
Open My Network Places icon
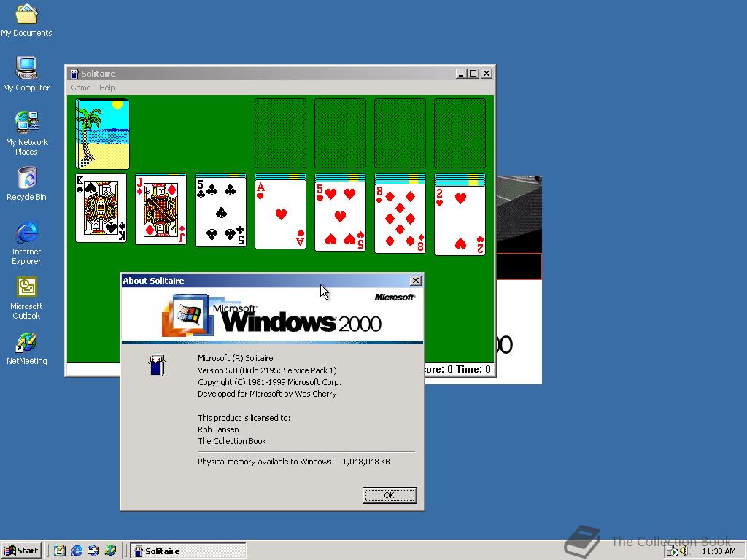point(26,133)
